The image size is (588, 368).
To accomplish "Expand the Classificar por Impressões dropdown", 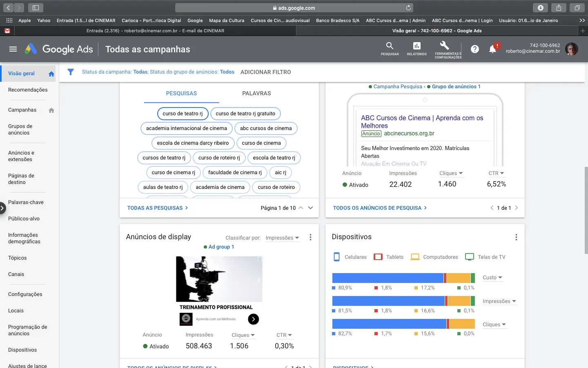I will pyautogui.click(x=282, y=238).
